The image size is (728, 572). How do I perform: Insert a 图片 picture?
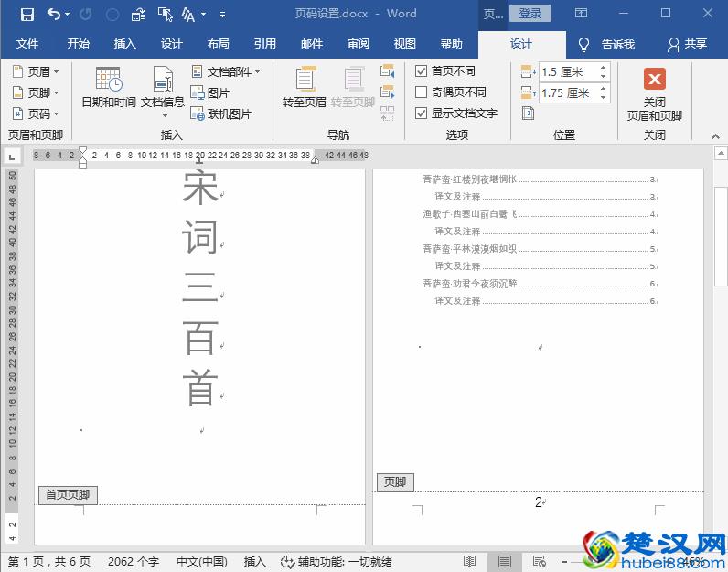pos(209,92)
